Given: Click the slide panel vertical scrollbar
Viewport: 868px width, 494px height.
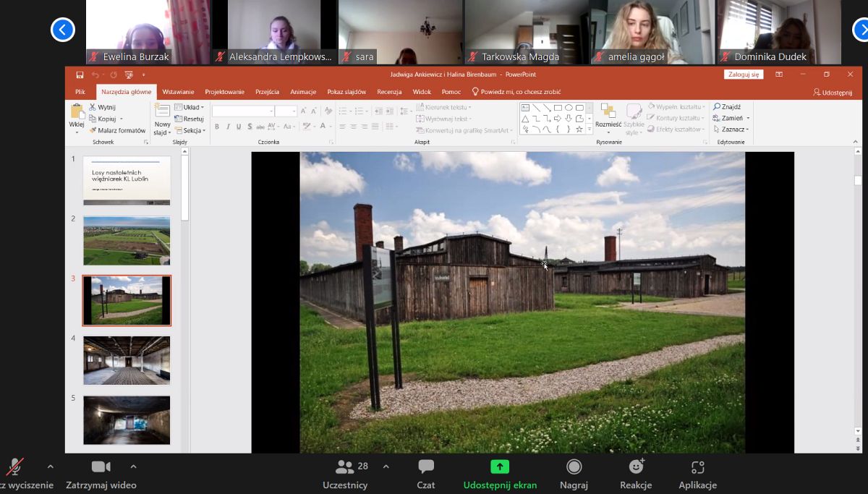Looking at the screenshot, I should click(184, 188).
